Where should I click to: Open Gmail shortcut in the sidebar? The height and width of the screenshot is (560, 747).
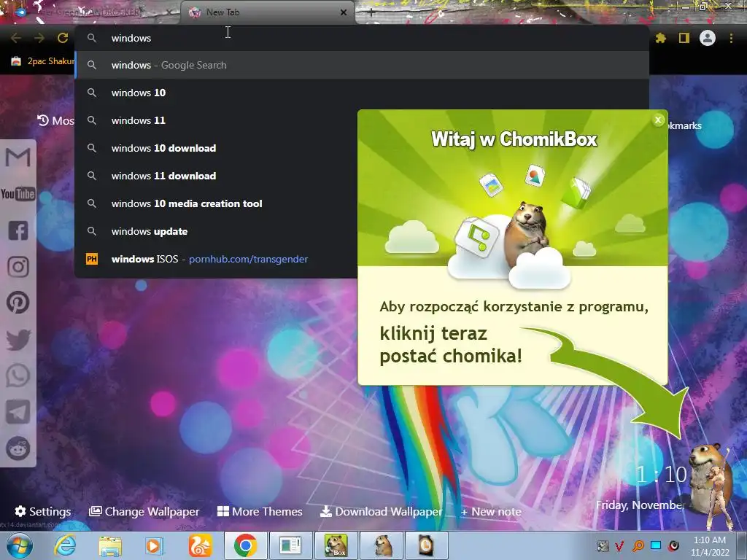tap(18, 157)
